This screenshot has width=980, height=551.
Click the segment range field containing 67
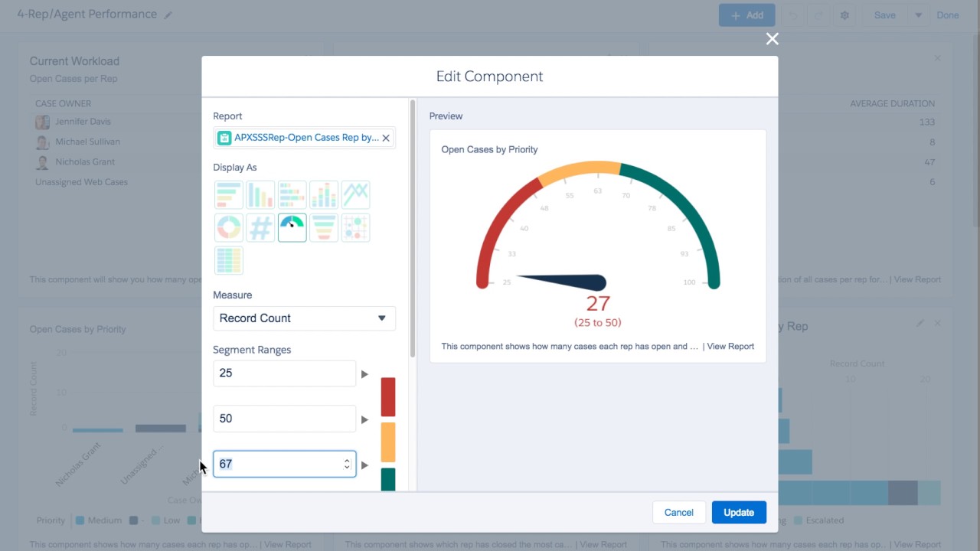[284, 464]
